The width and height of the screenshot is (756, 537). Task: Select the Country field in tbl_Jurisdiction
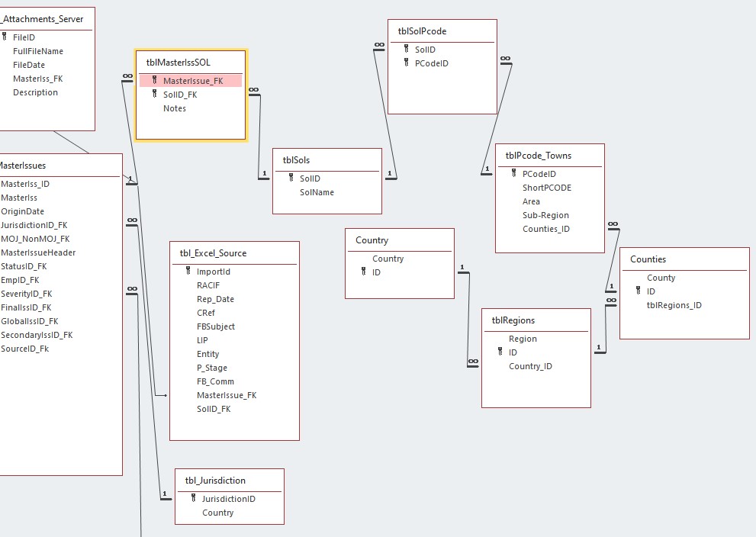217,513
